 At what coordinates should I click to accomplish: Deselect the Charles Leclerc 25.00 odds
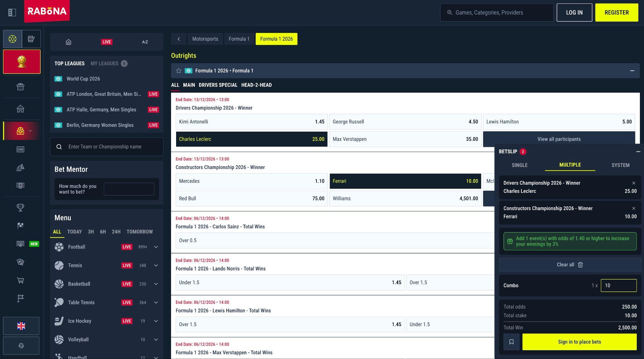(x=252, y=139)
